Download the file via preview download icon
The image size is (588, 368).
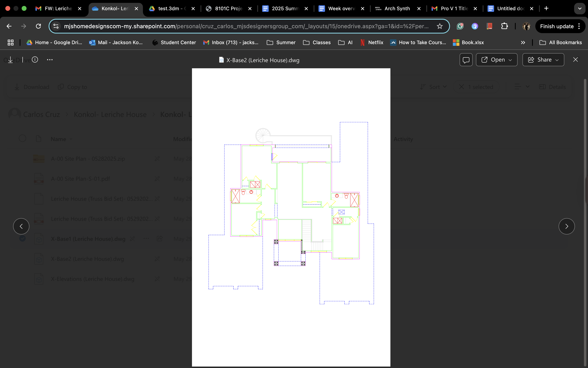(10, 60)
